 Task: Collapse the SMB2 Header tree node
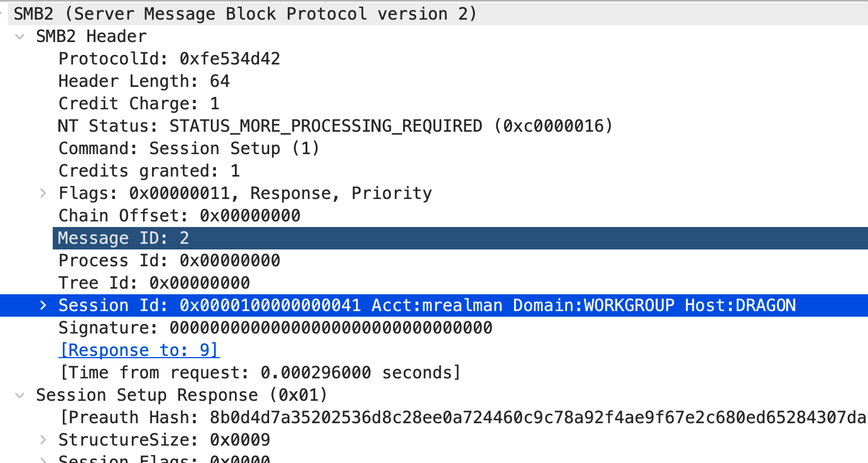pos(20,37)
